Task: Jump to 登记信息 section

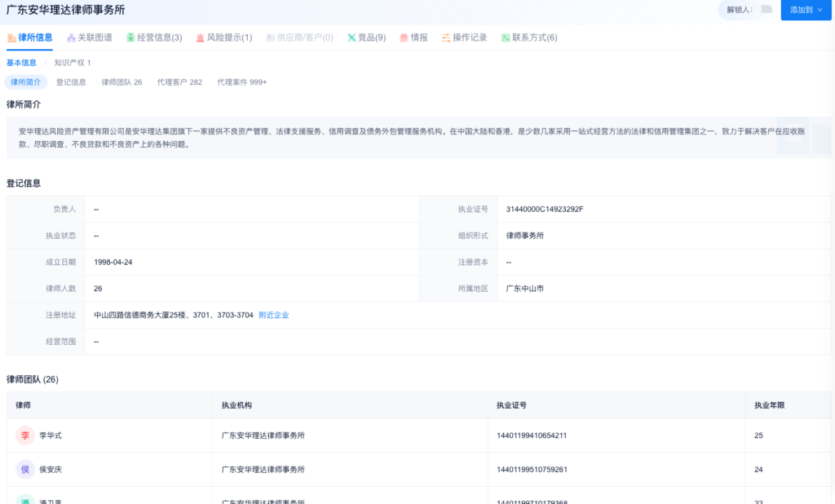Action: coord(71,82)
